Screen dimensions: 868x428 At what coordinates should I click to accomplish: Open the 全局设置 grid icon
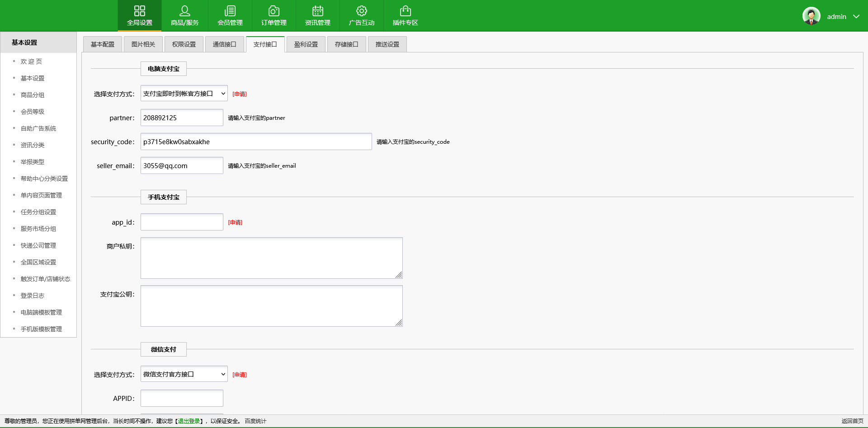point(140,11)
